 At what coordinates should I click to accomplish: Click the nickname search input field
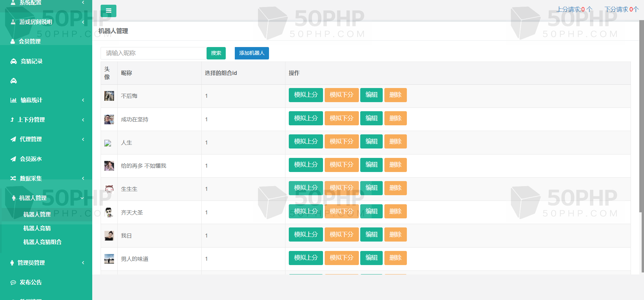(154, 53)
